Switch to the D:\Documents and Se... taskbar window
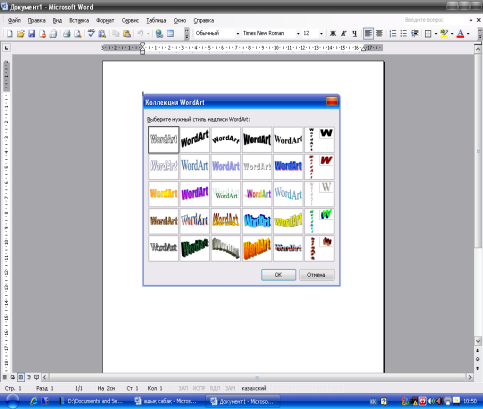The height and width of the screenshot is (409, 483). click(91, 401)
